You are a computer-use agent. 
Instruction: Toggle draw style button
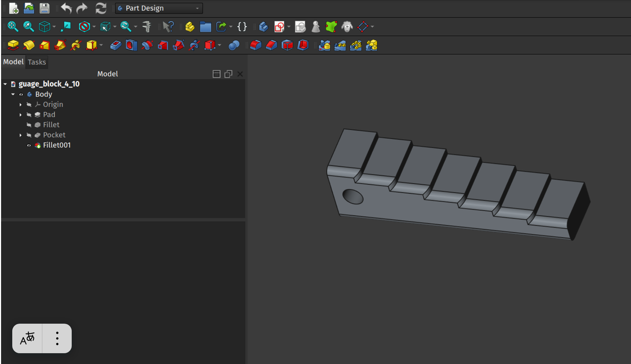point(84,26)
